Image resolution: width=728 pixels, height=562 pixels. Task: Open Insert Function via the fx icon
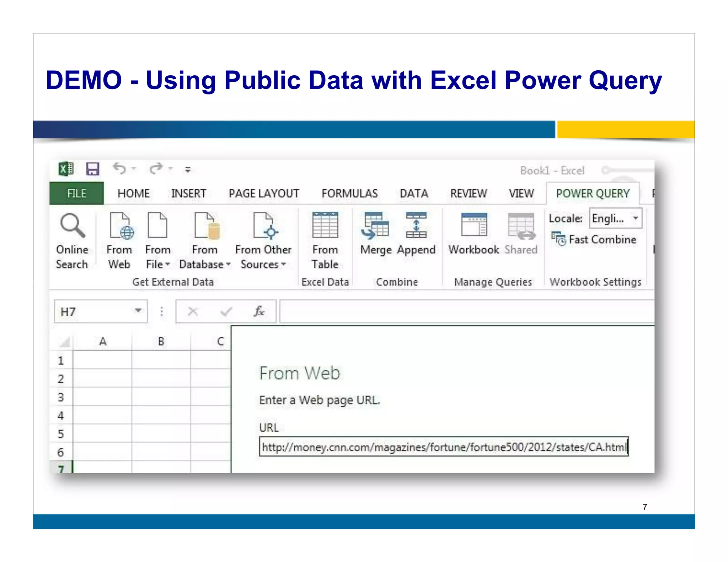259,312
